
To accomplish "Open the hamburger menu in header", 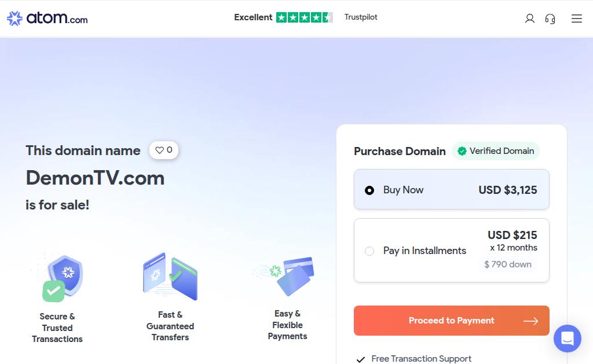I will 576,19.
